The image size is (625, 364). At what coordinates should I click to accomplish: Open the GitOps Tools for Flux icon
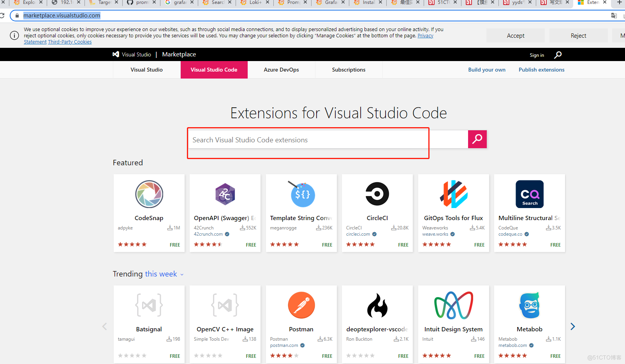point(454,194)
